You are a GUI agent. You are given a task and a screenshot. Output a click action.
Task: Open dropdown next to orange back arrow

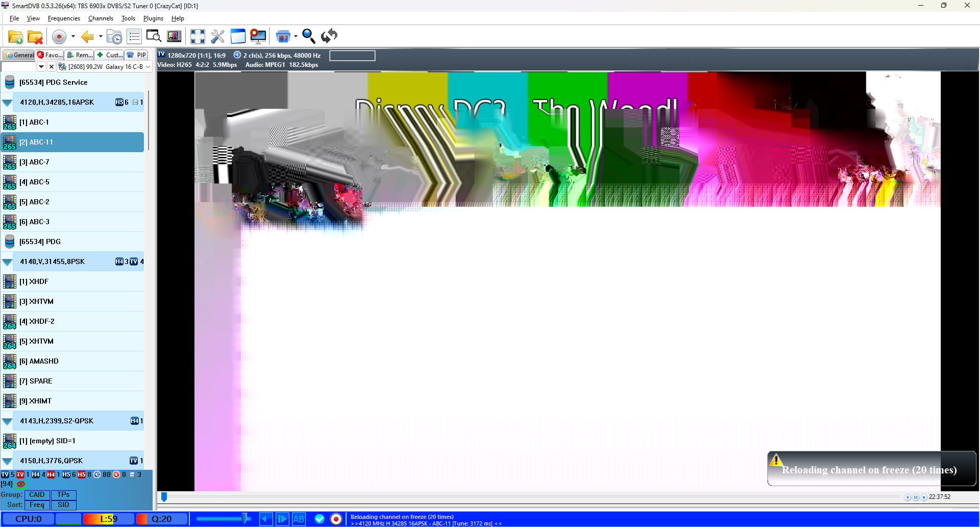point(101,37)
